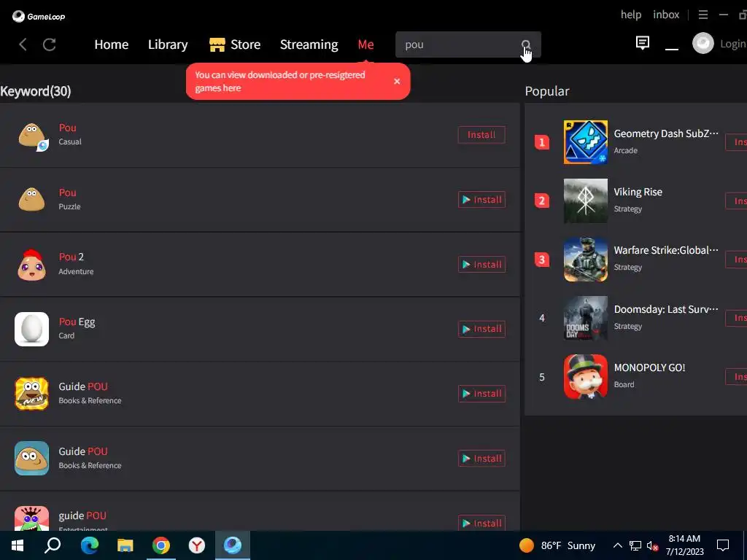This screenshot has height=560, width=747.
Task: Open the Guide POU blue icon
Action: click(x=31, y=458)
